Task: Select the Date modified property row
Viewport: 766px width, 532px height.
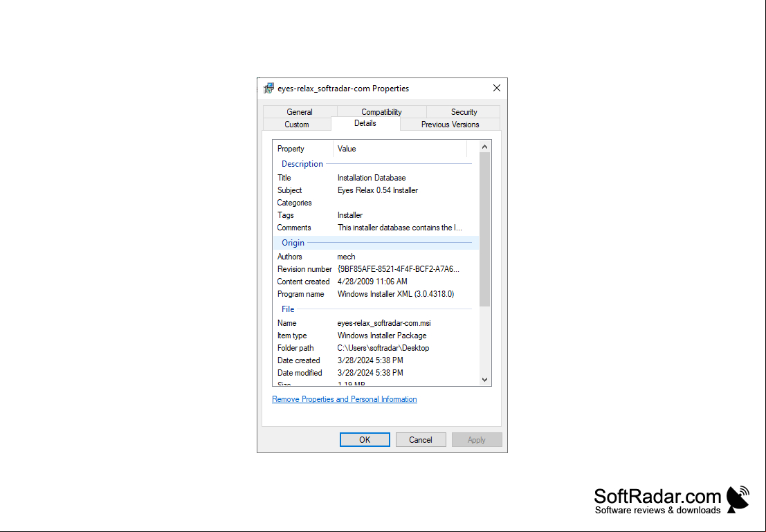Action: coord(376,374)
